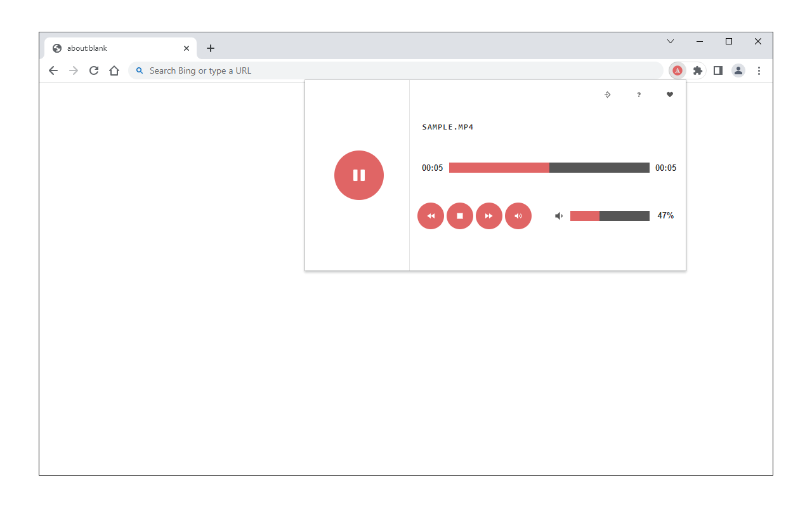Click the 47% volume value
Viewport: 812px width, 508px height.
[665, 216]
